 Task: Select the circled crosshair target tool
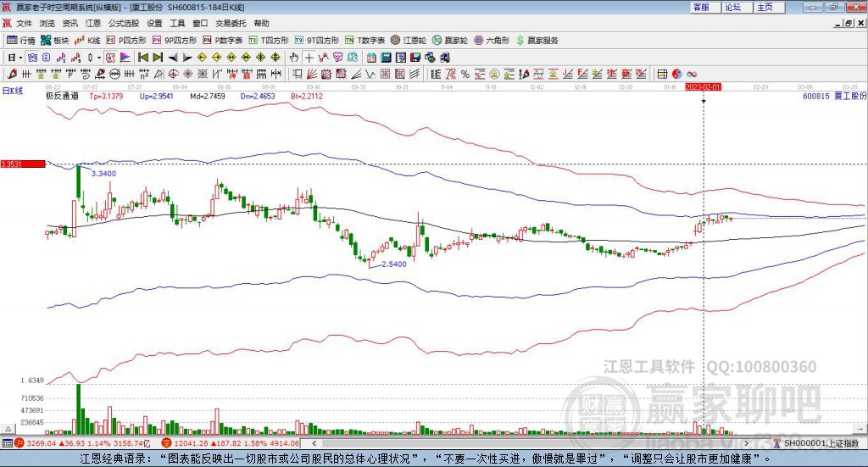click(173, 74)
